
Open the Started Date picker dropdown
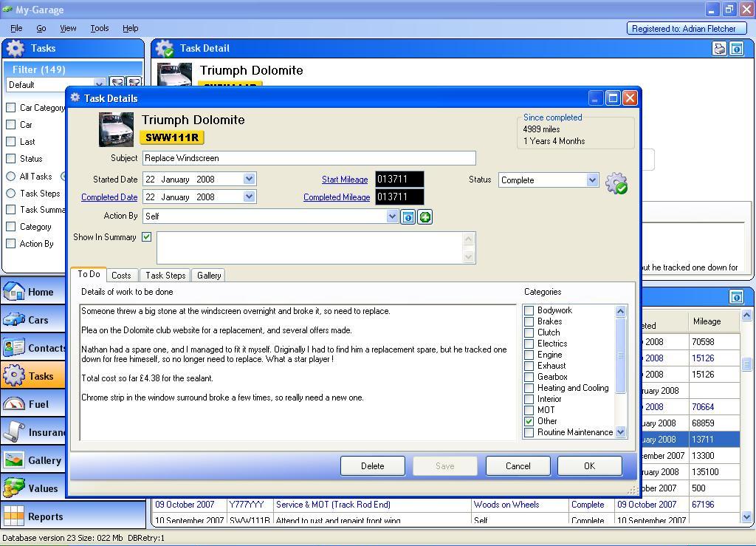[x=249, y=180]
